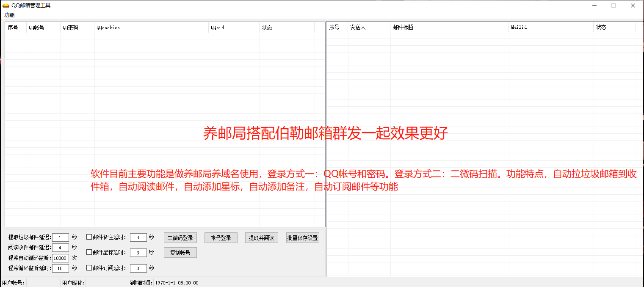Screen dimensions: 644x287
Task: Click the QQsid column header
Action: coord(234,28)
